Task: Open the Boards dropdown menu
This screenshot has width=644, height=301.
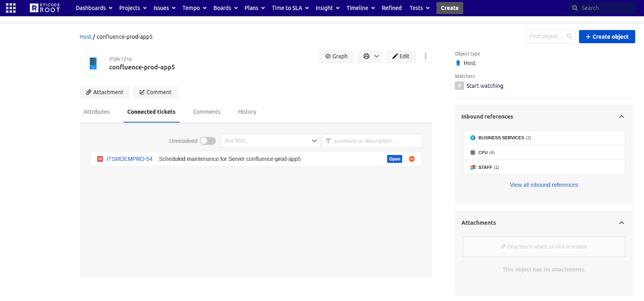Action: click(225, 8)
